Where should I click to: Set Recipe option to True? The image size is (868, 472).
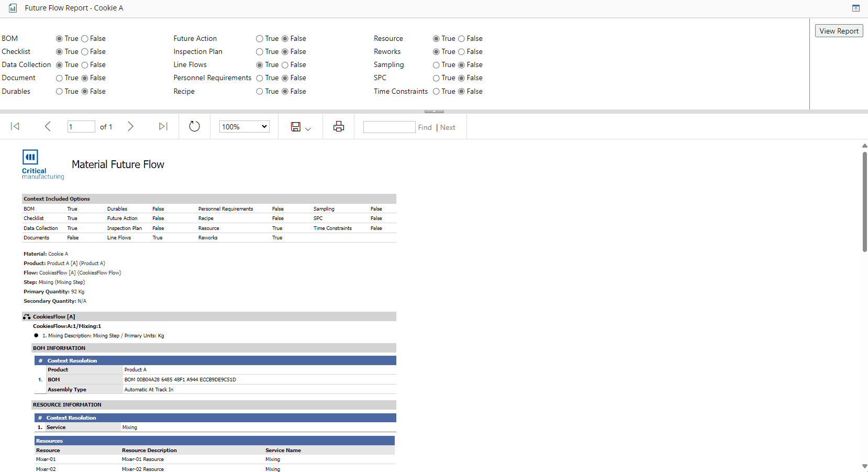[260, 92]
